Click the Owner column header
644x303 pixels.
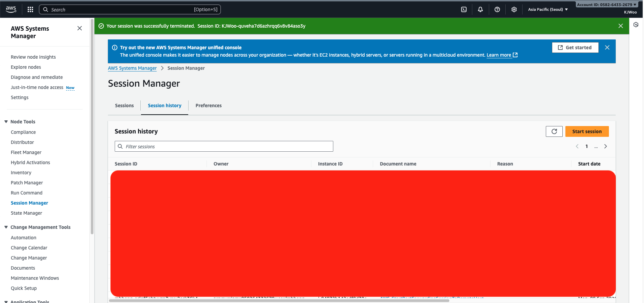coord(221,164)
